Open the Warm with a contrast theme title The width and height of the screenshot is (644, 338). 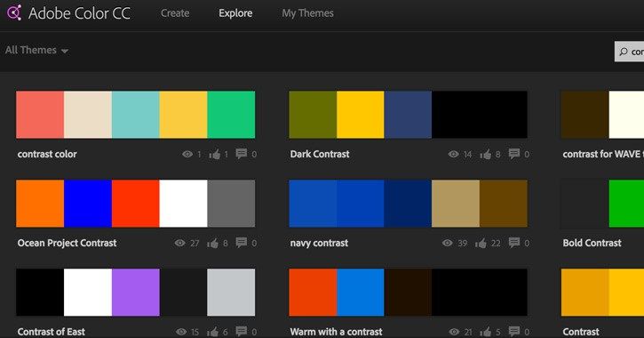pos(337,332)
